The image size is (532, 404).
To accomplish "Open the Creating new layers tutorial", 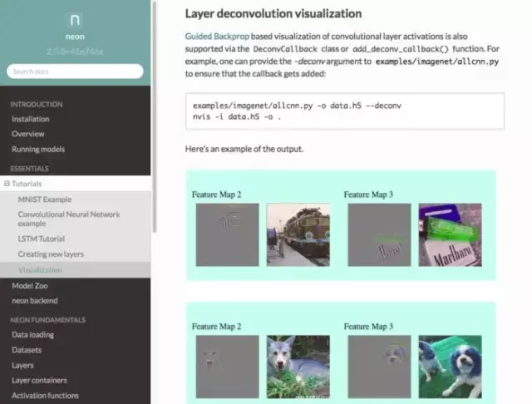I will tap(51, 254).
